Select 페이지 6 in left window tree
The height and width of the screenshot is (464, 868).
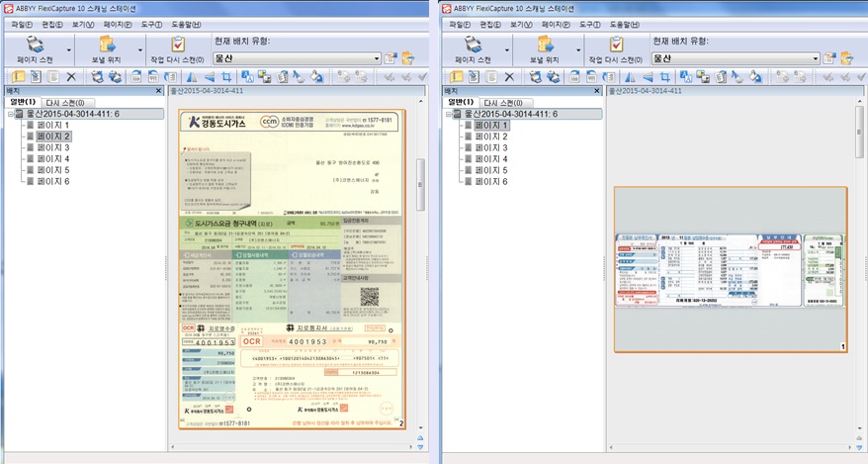click(x=53, y=182)
